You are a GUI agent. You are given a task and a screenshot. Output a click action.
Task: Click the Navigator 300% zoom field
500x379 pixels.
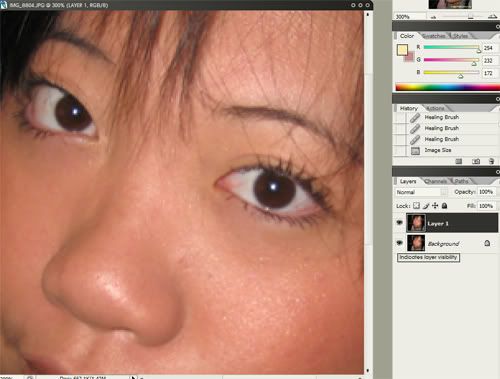point(409,17)
